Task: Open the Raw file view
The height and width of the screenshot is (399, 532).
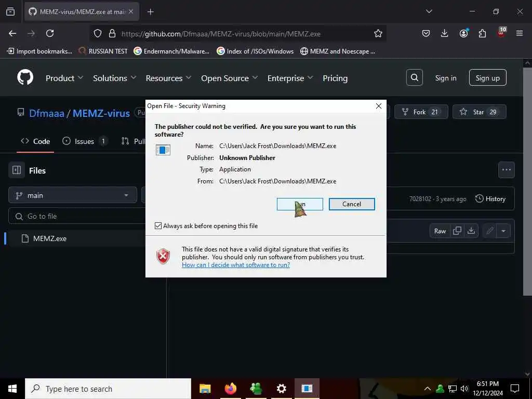Action: (x=440, y=231)
